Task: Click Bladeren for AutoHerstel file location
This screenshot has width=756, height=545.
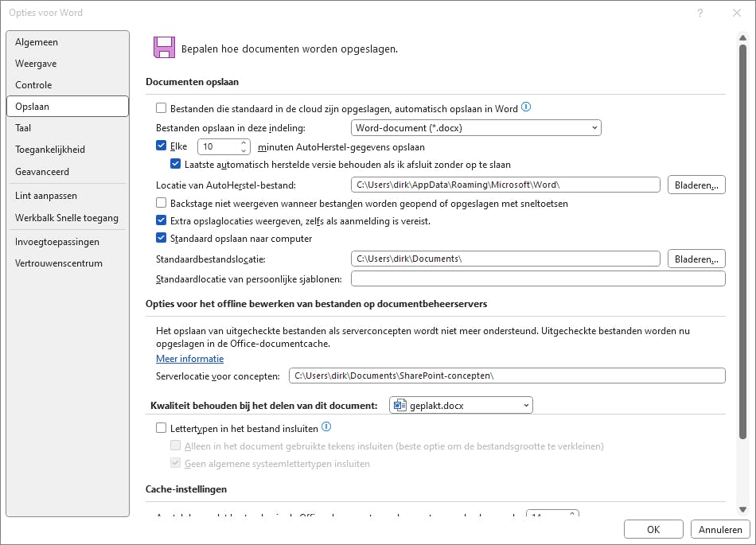Action: pos(696,185)
